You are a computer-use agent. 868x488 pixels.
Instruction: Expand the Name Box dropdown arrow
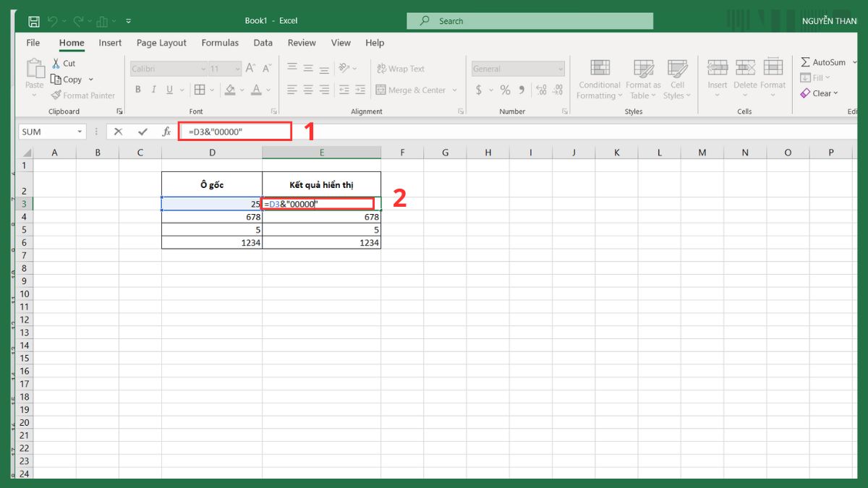(x=80, y=132)
